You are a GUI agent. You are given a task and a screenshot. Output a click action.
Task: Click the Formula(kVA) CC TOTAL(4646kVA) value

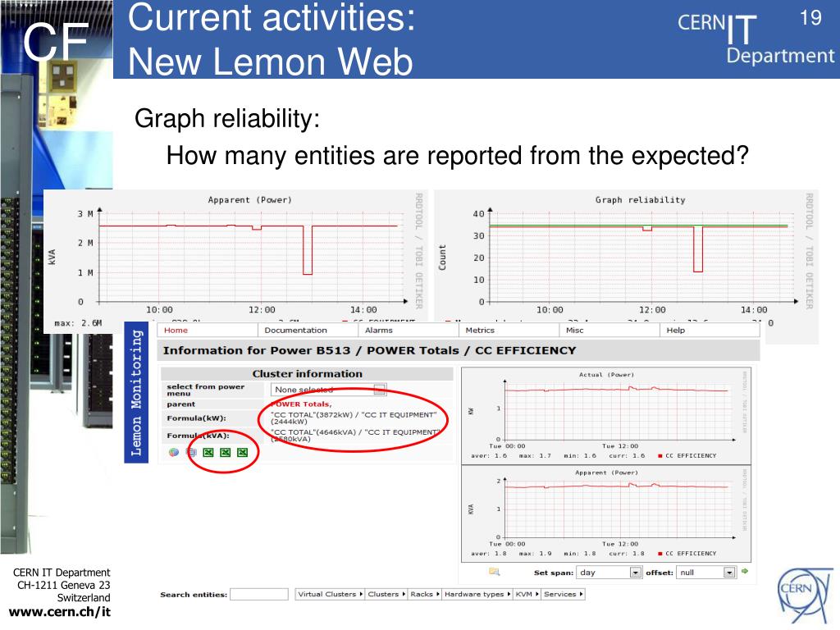click(355, 436)
